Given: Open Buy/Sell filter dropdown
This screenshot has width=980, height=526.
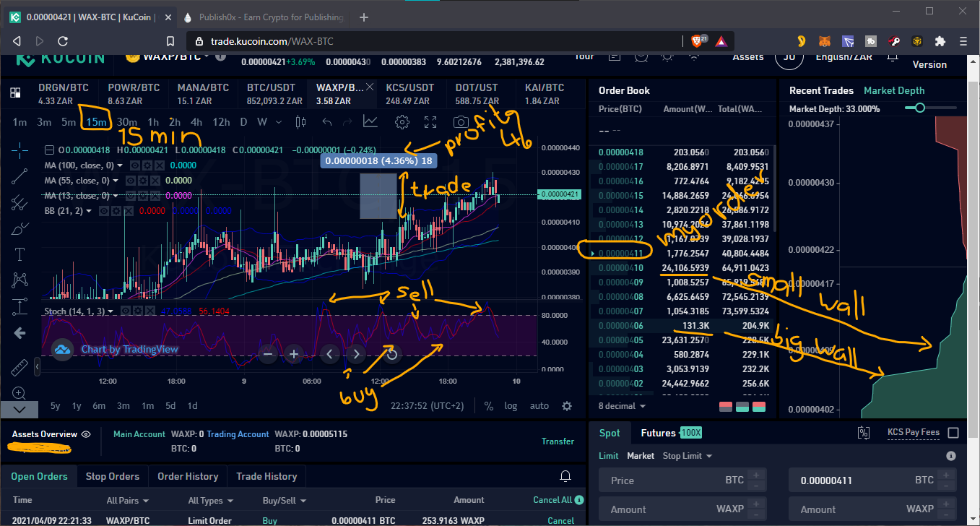Looking at the screenshot, I should tap(284, 500).
